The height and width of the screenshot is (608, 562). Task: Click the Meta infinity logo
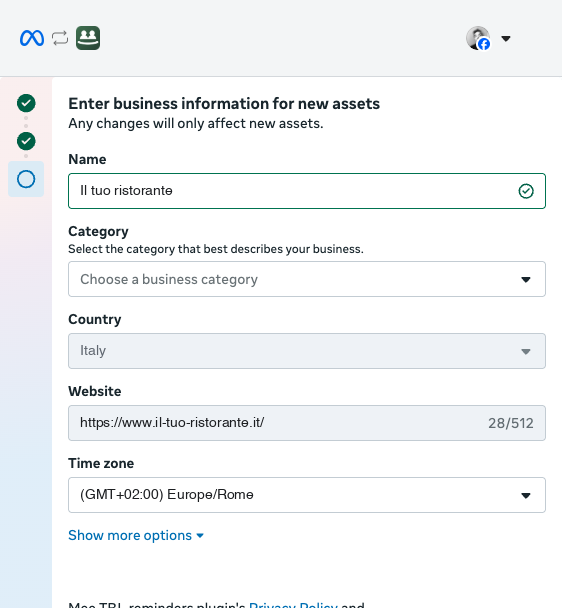32,38
